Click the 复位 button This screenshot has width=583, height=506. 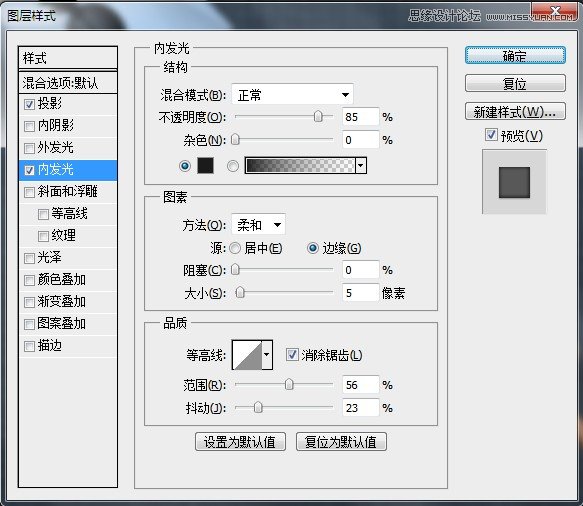515,83
